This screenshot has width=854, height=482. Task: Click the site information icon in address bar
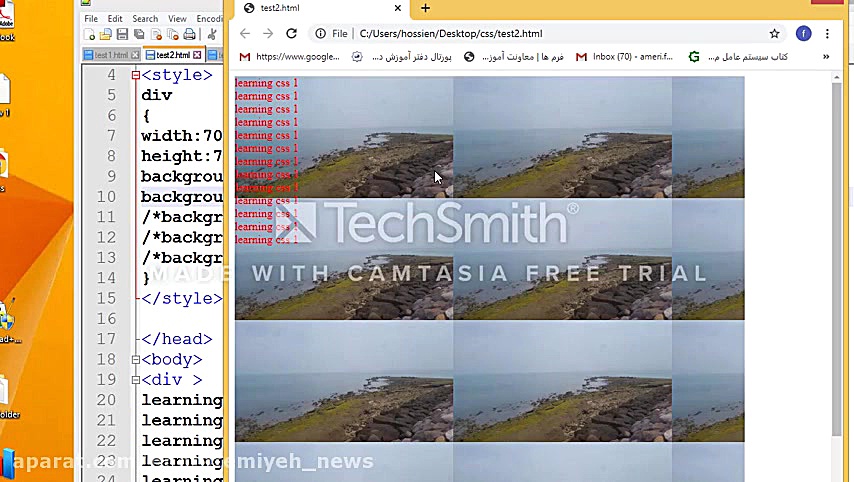(321, 34)
